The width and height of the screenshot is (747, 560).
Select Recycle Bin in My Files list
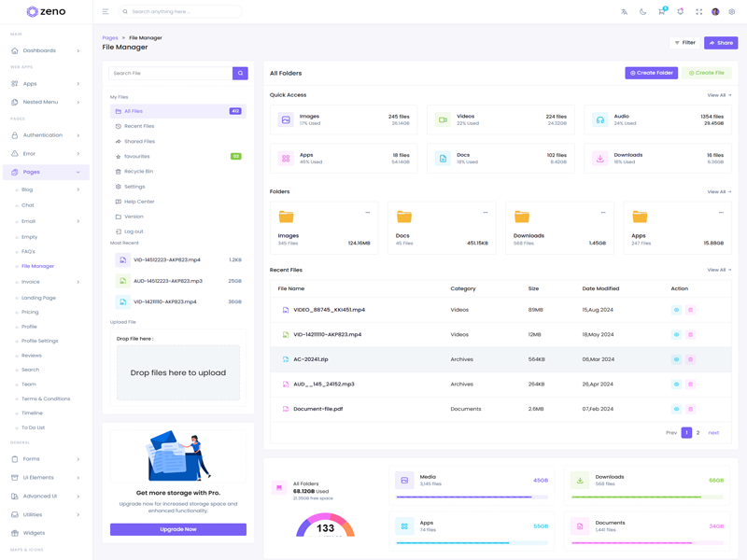click(x=138, y=172)
